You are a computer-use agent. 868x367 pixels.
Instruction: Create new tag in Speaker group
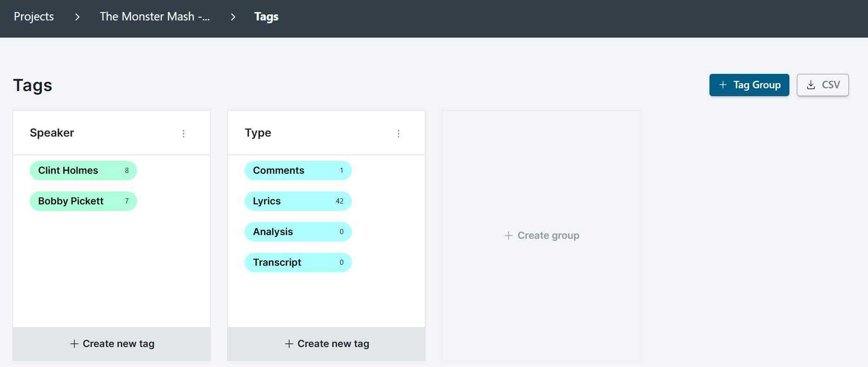(112, 344)
